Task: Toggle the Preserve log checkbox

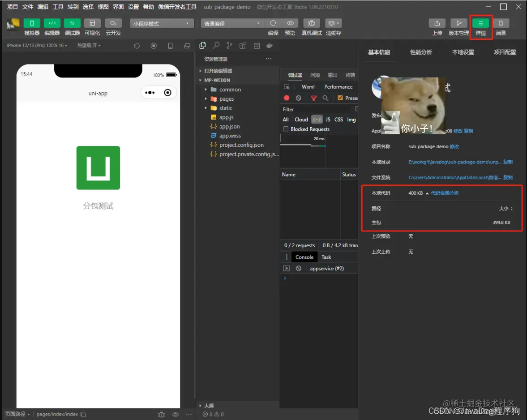Action: tap(340, 98)
